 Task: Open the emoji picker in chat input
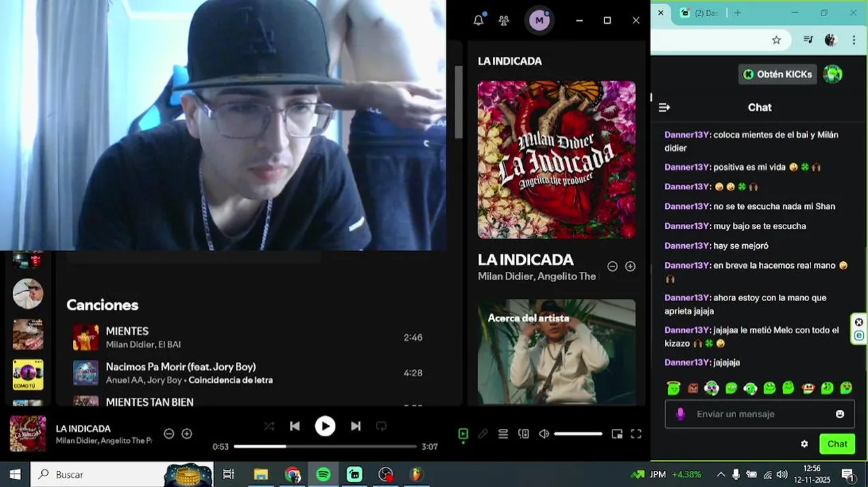tap(840, 414)
